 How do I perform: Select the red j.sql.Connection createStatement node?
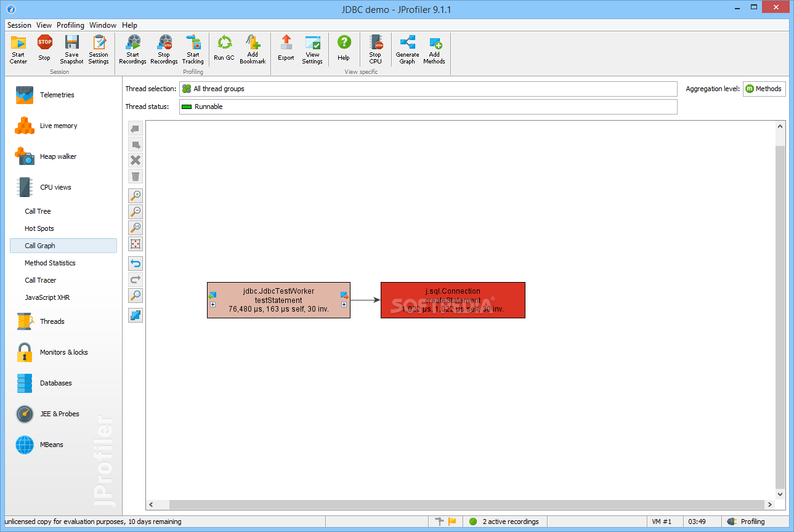453,300
